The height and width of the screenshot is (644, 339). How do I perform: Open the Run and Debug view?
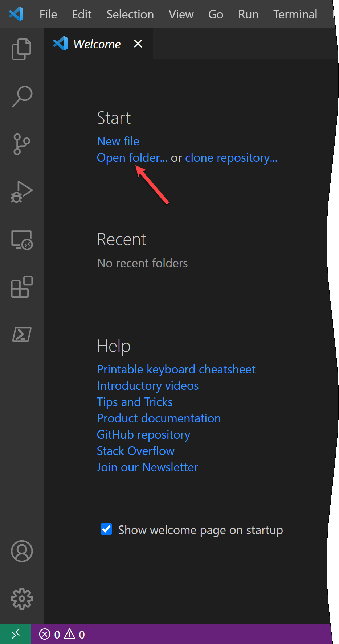[22, 192]
